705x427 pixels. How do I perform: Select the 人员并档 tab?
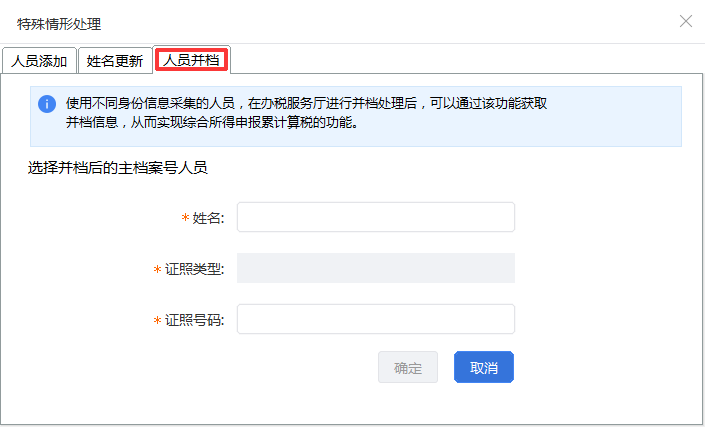(x=191, y=60)
